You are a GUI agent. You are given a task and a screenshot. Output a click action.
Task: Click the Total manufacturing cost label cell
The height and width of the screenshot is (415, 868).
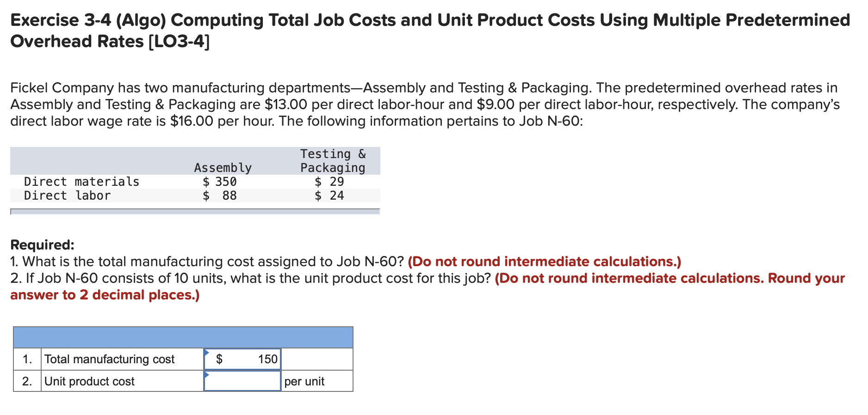pos(110,359)
